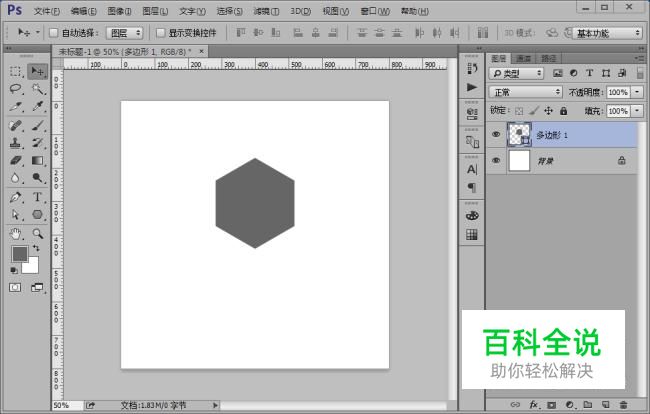Hide the 多边形 1 layer
The image size is (650, 414).
click(x=496, y=134)
